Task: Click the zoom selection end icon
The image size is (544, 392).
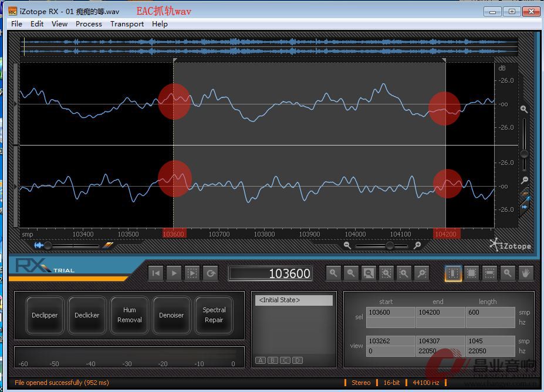Action: [422, 273]
